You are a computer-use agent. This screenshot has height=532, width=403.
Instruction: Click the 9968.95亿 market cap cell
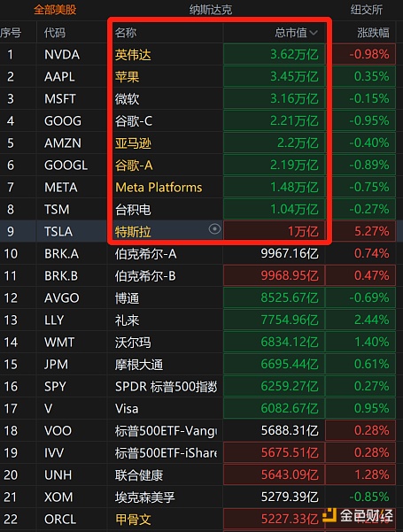click(274, 275)
